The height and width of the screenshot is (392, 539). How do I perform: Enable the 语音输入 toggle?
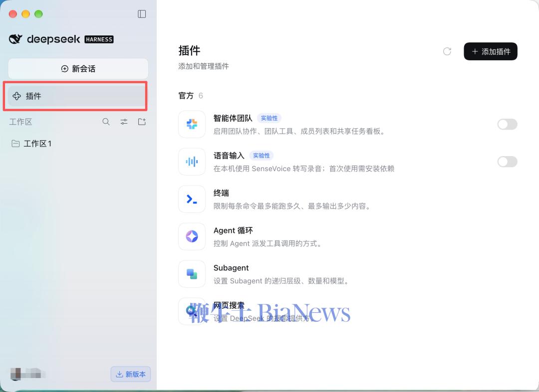[x=507, y=162]
